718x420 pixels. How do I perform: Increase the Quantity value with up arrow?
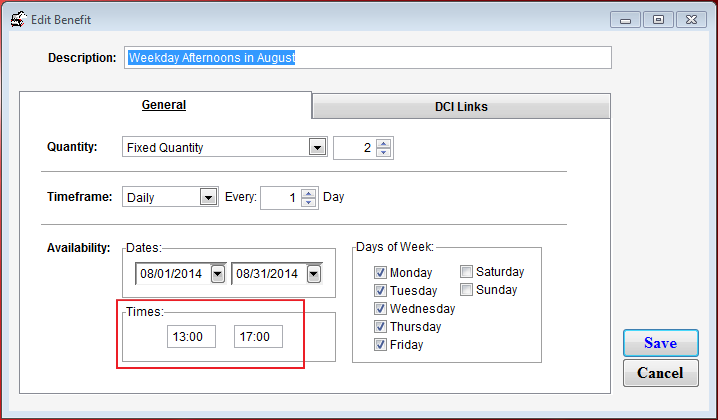385,142
